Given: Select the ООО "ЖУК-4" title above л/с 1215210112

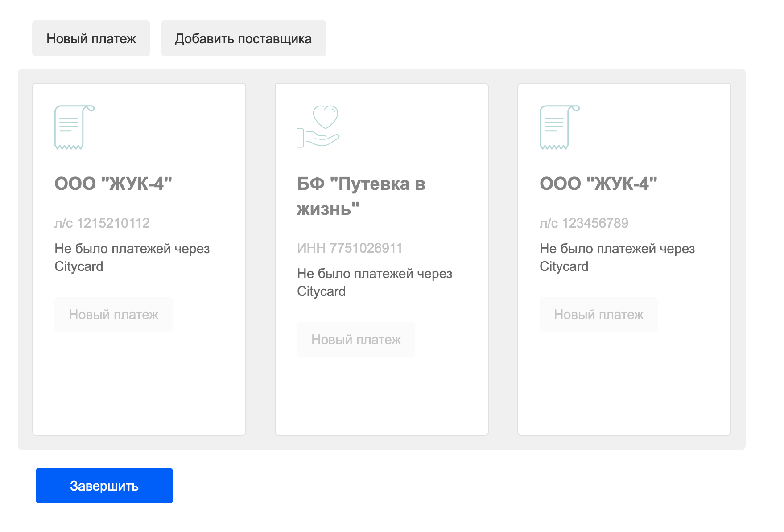Looking at the screenshot, I should [x=113, y=184].
